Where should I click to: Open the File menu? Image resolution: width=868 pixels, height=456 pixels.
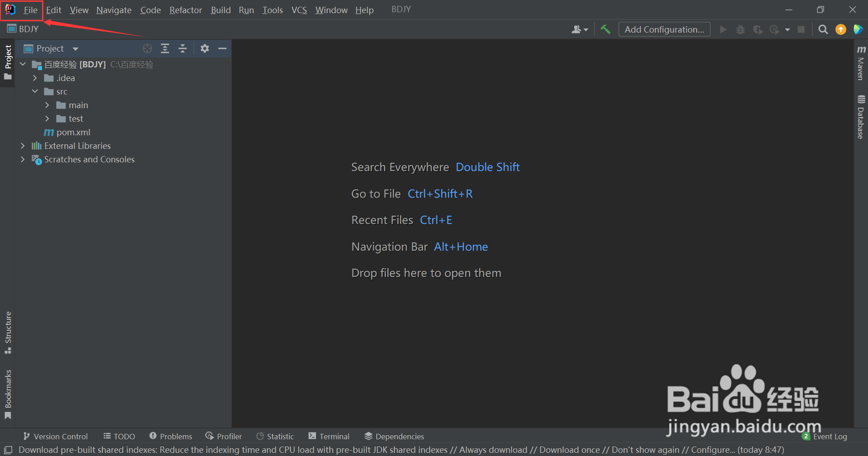[x=30, y=10]
